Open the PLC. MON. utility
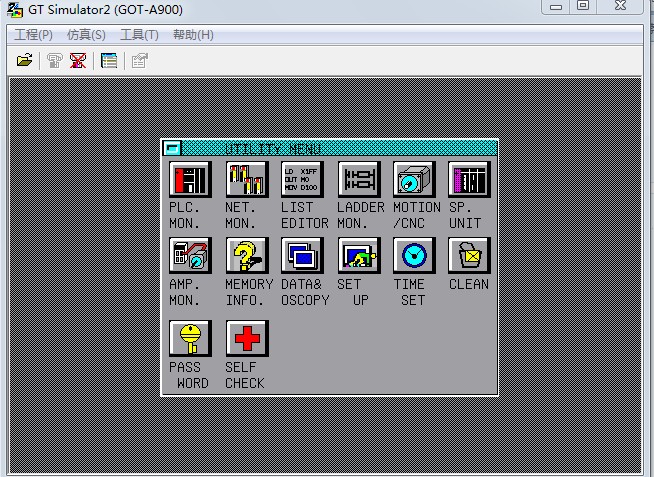The height and width of the screenshot is (477, 654). [x=189, y=181]
